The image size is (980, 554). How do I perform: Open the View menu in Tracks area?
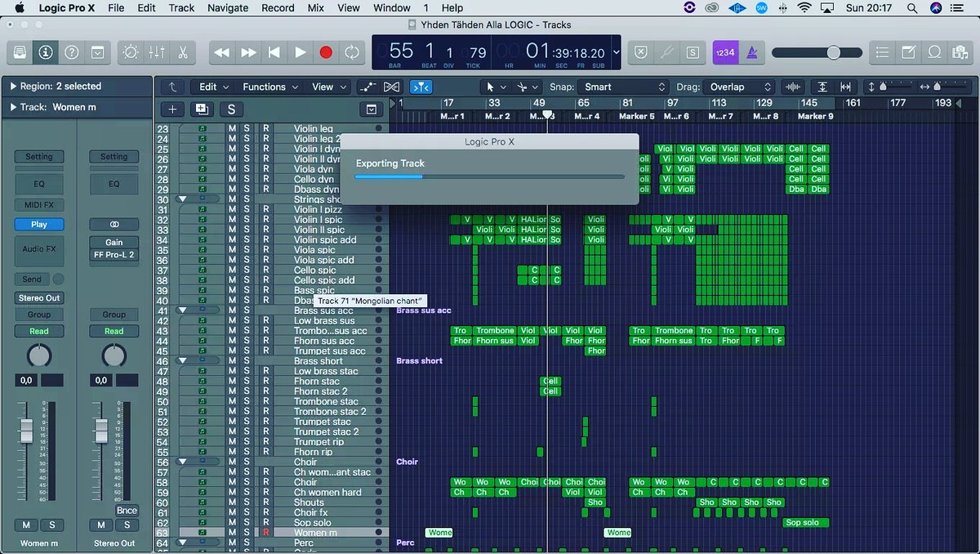(328, 87)
